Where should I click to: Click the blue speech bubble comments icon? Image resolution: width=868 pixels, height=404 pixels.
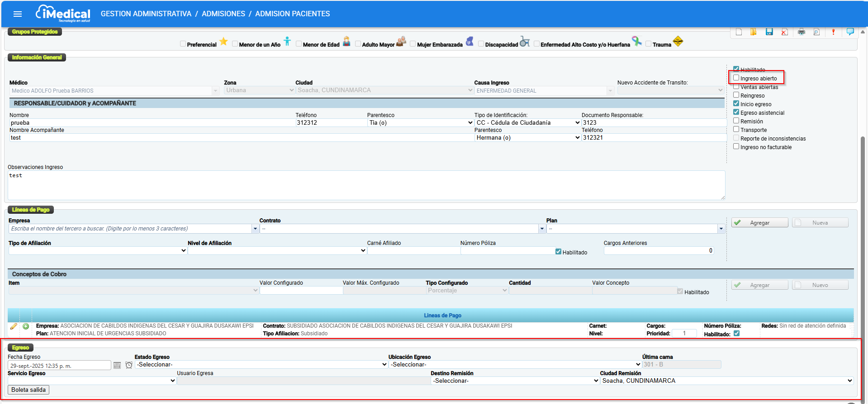pyautogui.click(x=850, y=32)
